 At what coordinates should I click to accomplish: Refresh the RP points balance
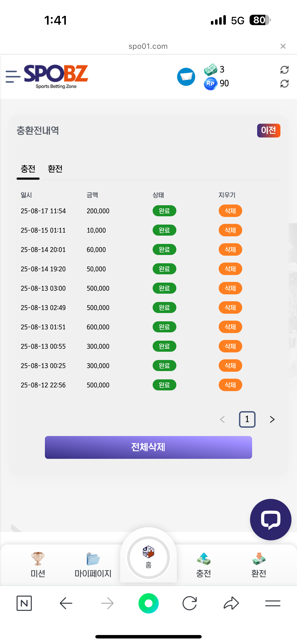(284, 84)
